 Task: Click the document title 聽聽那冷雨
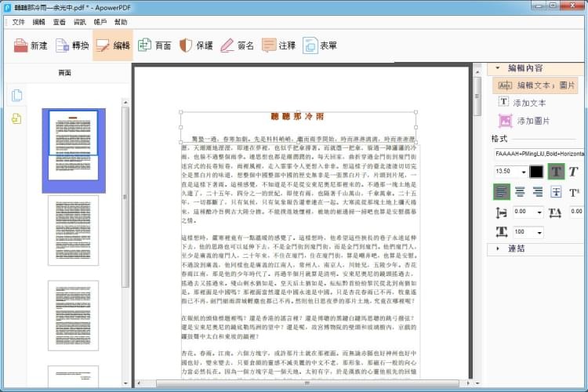click(297, 116)
